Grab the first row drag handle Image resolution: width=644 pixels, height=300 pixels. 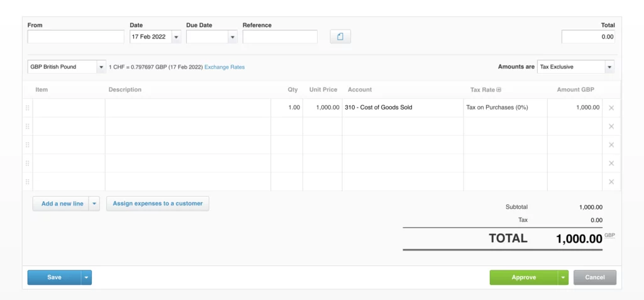tap(28, 108)
